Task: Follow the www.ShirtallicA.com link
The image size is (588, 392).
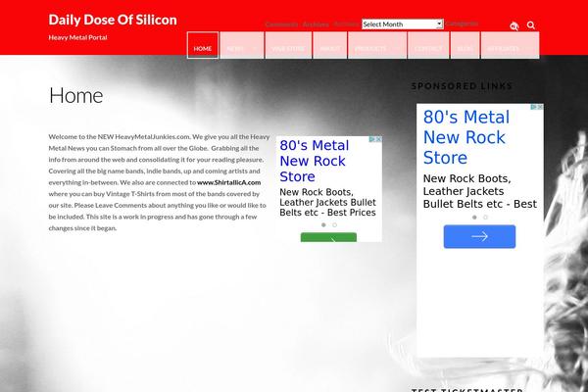Action: 228,182
